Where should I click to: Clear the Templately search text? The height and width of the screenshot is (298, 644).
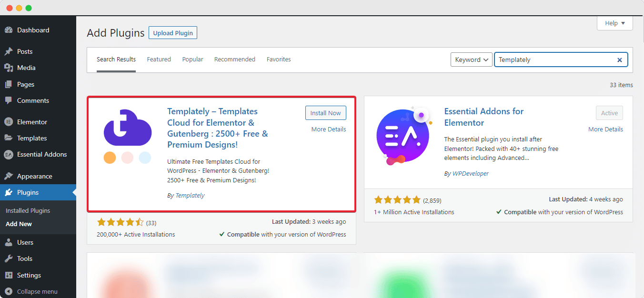coord(620,60)
